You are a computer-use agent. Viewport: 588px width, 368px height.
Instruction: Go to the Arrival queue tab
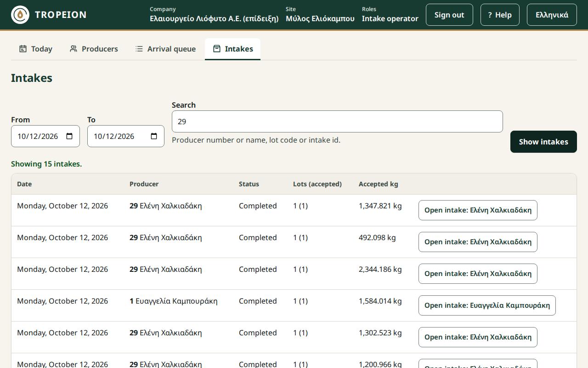click(166, 49)
